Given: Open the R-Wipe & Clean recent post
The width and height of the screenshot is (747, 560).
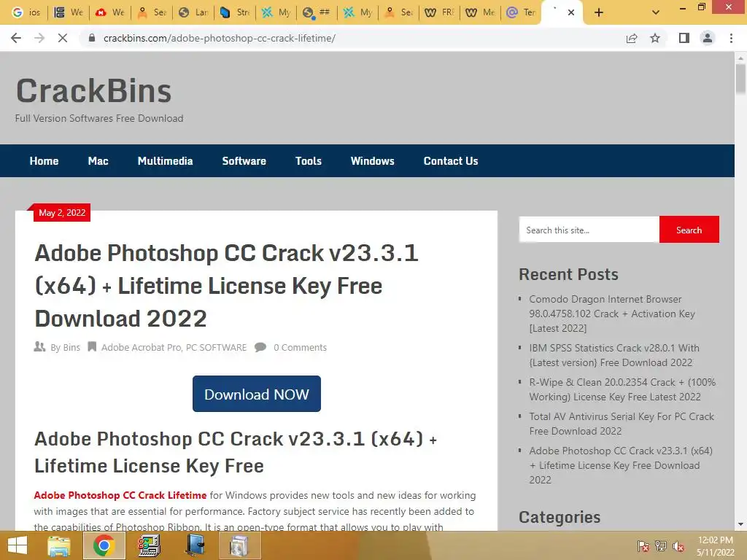Looking at the screenshot, I should 622,389.
